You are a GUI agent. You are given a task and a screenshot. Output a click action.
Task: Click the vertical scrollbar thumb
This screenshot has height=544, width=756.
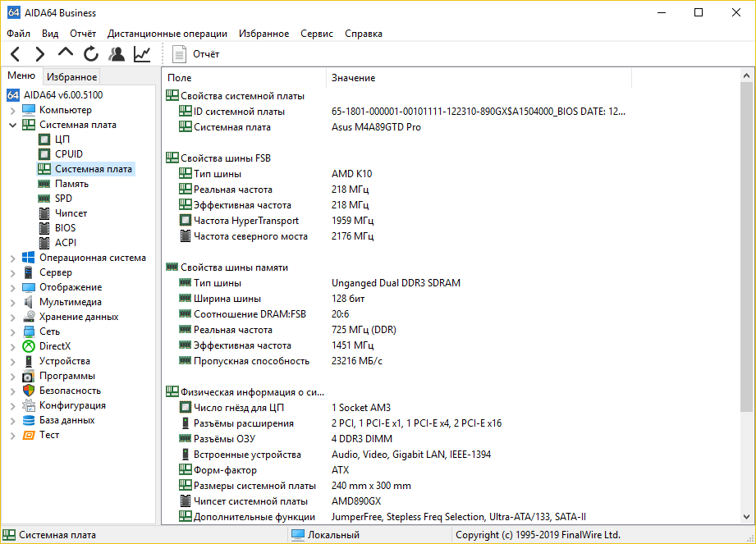(x=746, y=247)
